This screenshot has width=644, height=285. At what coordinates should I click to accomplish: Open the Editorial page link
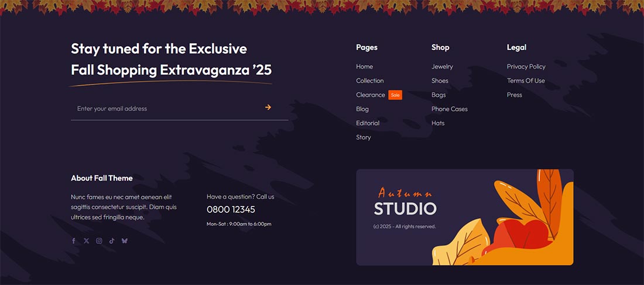(x=368, y=123)
